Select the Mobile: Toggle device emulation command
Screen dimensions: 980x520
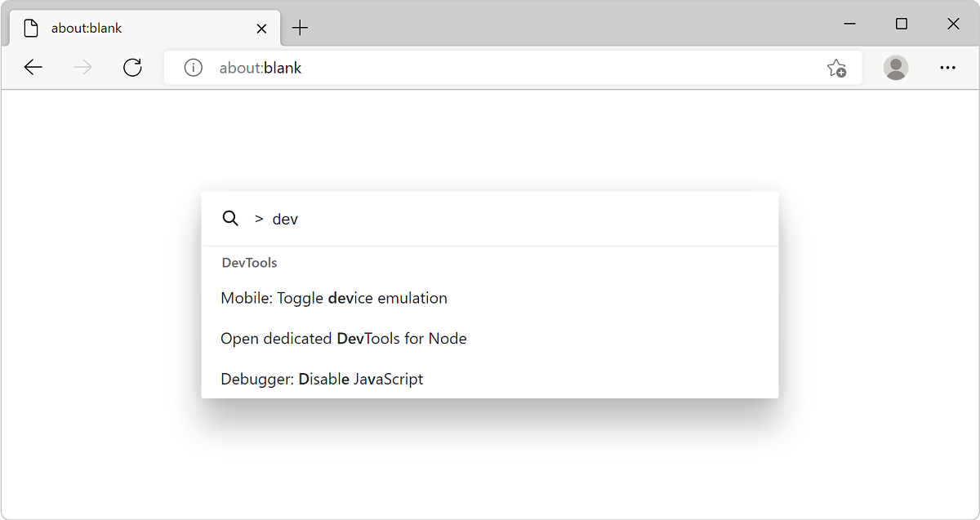(333, 298)
